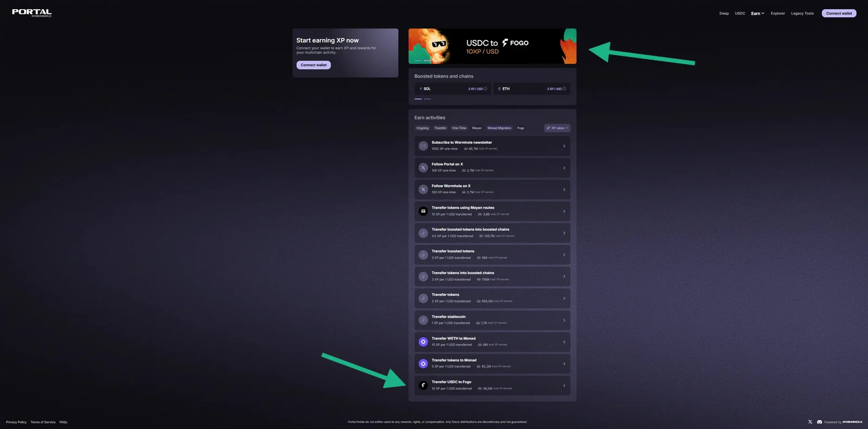Toggle the Monad Migration filter chip

click(x=499, y=128)
